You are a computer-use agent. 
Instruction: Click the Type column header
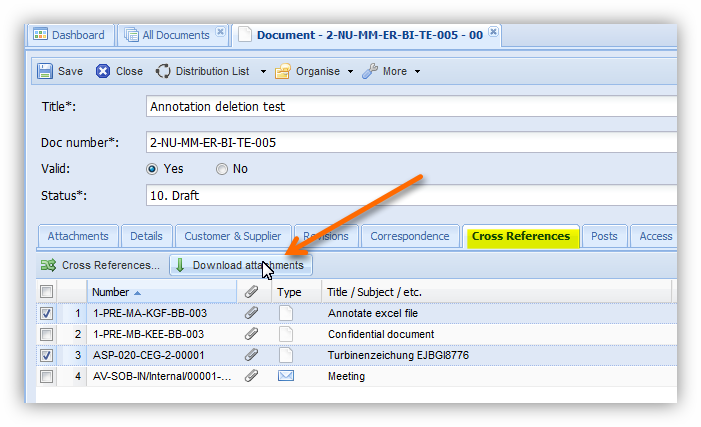pos(296,292)
